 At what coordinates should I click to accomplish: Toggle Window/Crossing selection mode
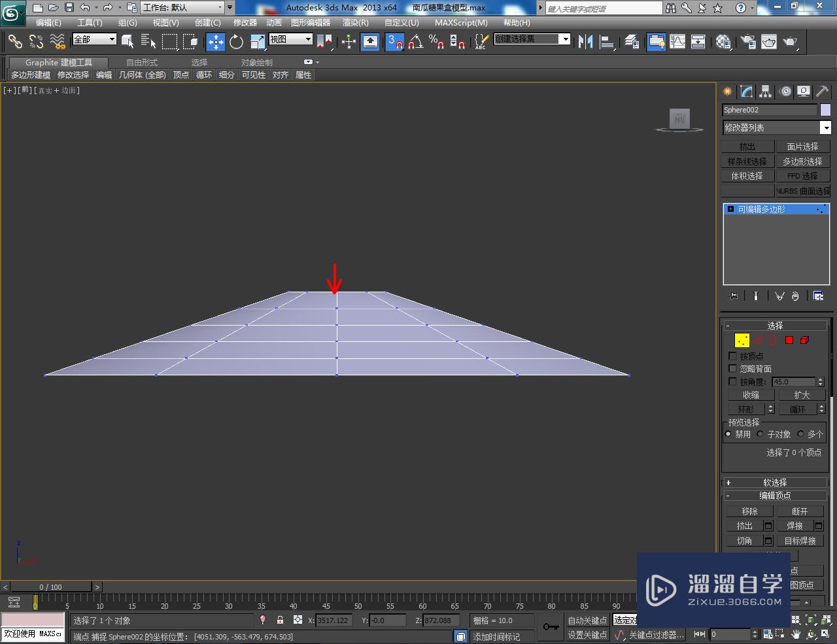pos(190,42)
